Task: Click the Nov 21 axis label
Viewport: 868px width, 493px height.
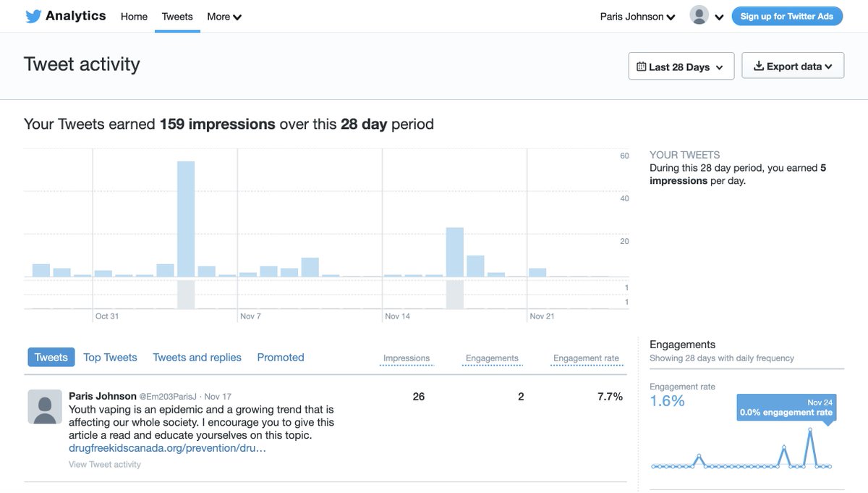Action: pos(542,316)
